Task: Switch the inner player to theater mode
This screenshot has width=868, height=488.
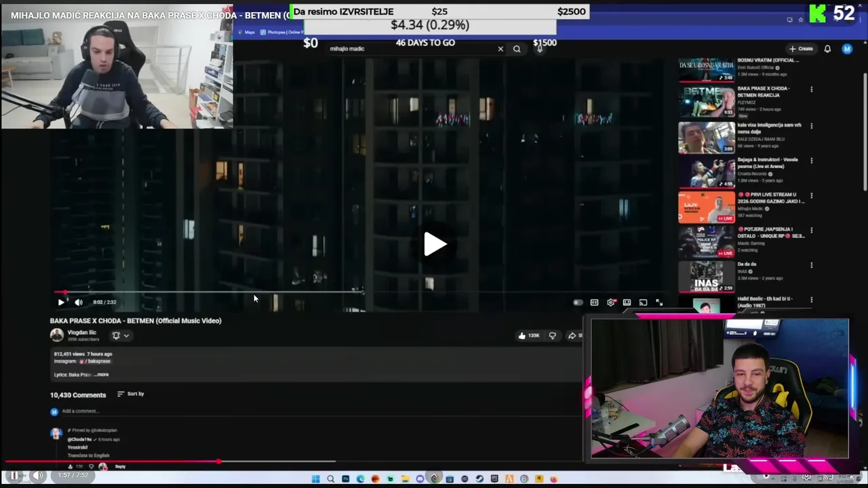Action: pyautogui.click(x=627, y=302)
